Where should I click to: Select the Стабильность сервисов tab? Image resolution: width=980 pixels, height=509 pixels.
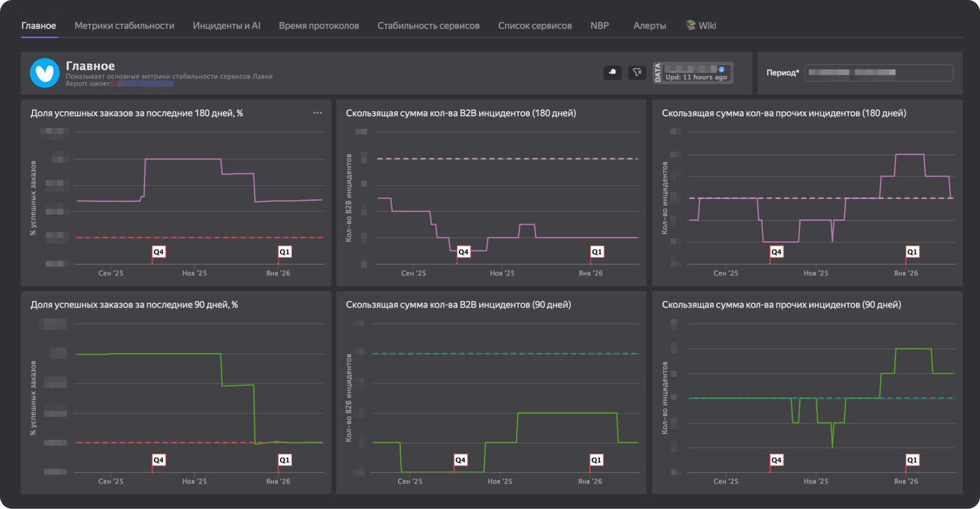428,26
